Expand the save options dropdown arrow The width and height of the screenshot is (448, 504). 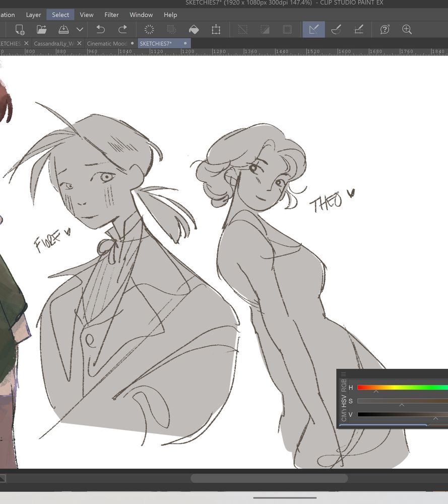(80, 30)
